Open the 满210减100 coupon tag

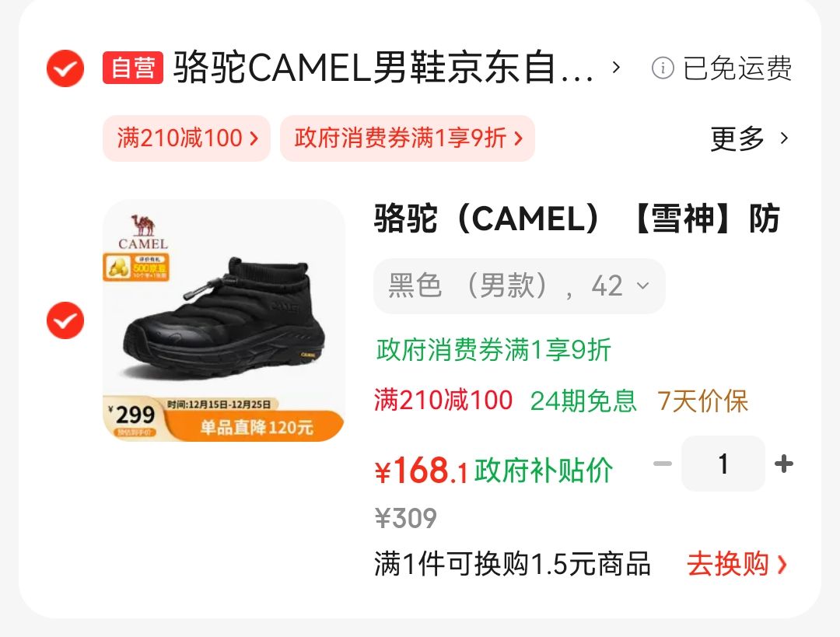[187, 138]
